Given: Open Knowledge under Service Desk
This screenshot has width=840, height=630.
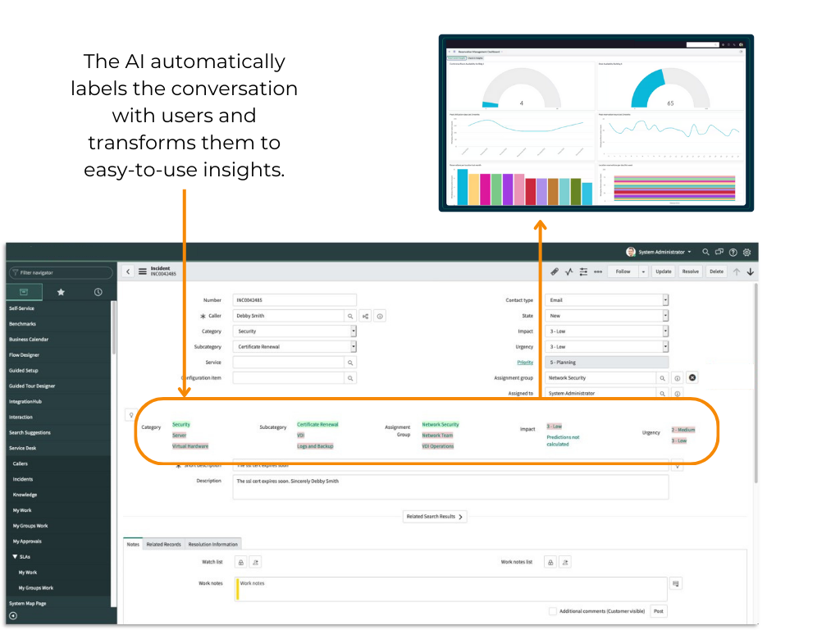Looking at the screenshot, I should click(x=25, y=495).
